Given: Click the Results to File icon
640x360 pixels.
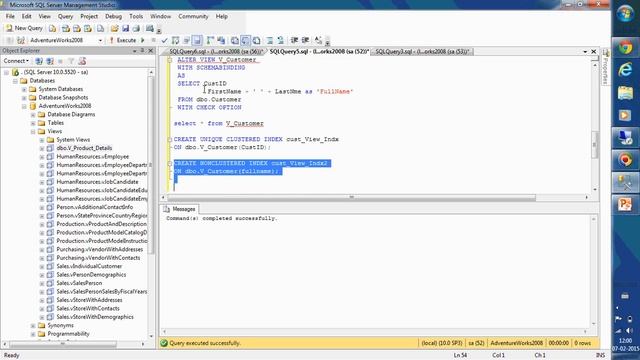Looking at the screenshot, I should [256, 40].
